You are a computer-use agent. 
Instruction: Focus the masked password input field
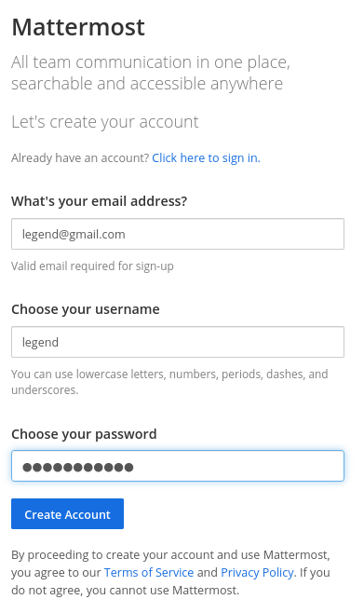click(178, 466)
